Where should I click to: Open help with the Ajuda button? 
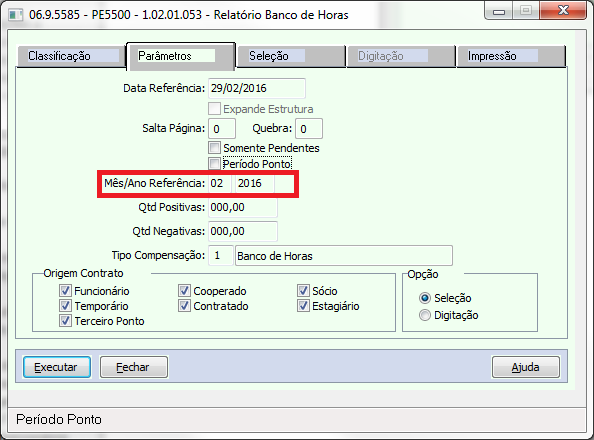pos(526,367)
